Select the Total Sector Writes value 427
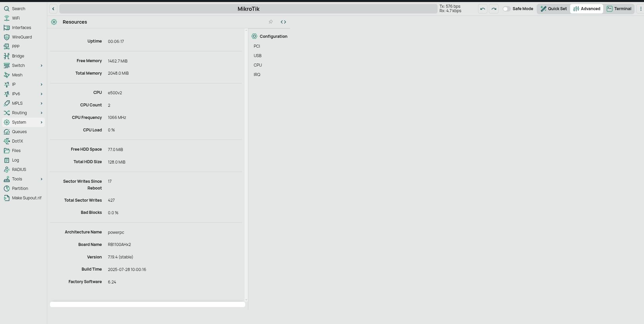The width and height of the screenshot is (644, 324). point(111,200)
